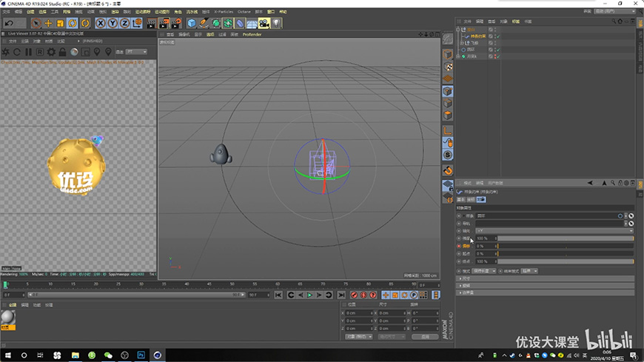Open Windows Start menu
Image resolution: width=644 pixels, height=362 pixels.
(x=8, y=355)
